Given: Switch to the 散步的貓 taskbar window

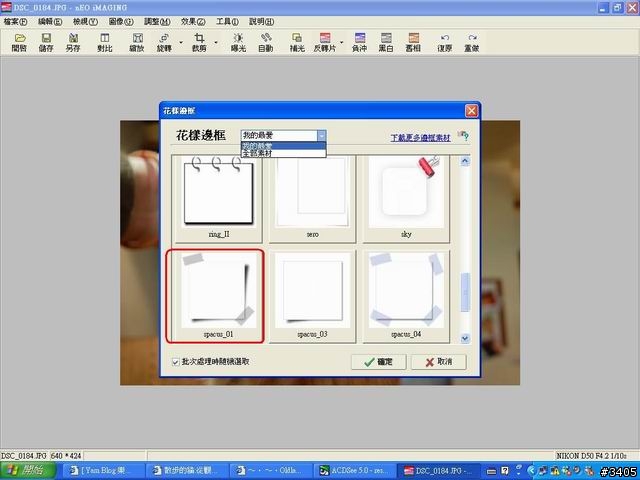Looking at the screenshot, I should pyautogui.click(x=189, y=471).
